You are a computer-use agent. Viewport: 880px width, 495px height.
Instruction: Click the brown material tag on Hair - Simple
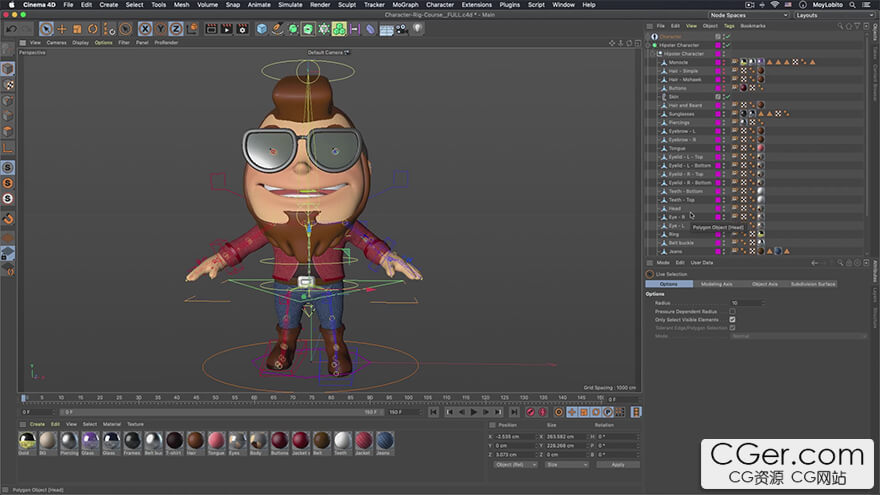(x=761, y=71)
